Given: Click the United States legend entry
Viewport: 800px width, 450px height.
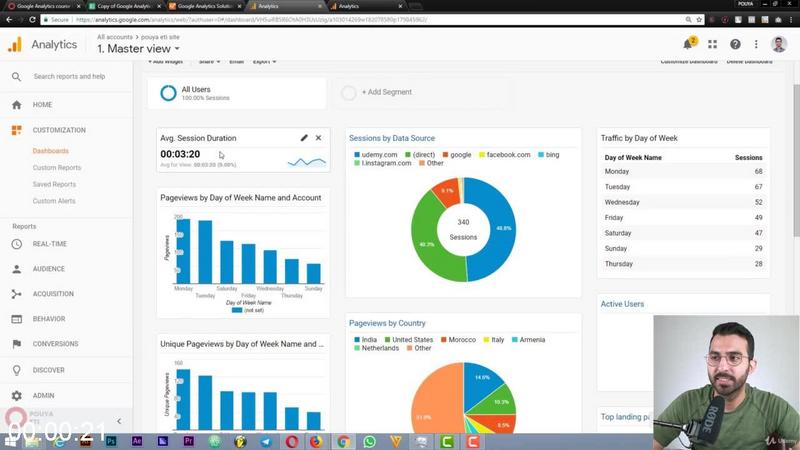Looking at the screenshot, I should click(409, 340).
